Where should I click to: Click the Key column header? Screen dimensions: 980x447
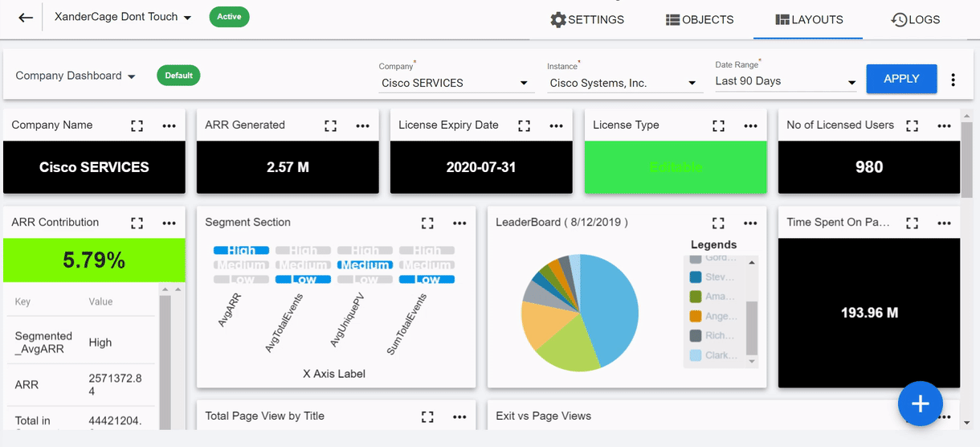coord(22,302)
